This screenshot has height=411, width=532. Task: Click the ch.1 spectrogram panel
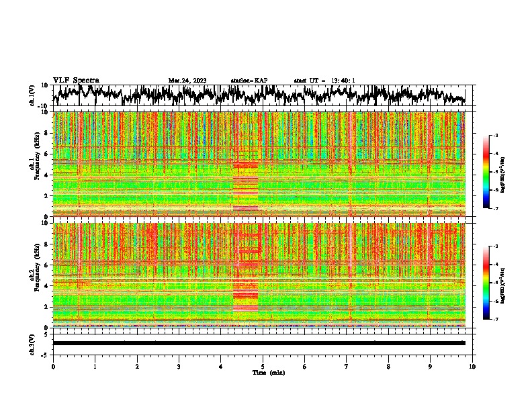[259, 164]
